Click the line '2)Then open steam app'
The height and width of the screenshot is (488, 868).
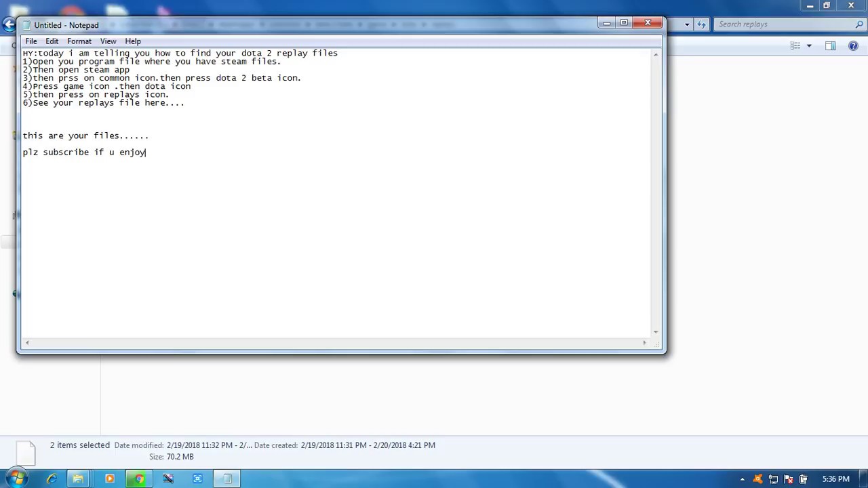(x=76, y=70)
